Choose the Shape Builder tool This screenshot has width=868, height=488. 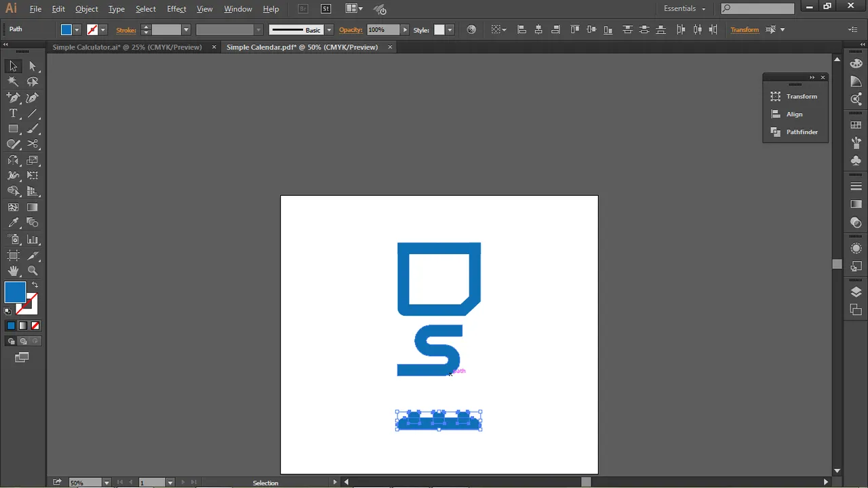tap(14, 192)
